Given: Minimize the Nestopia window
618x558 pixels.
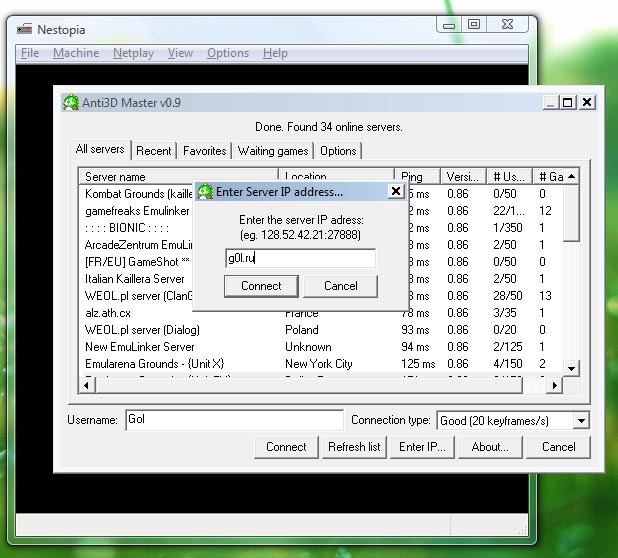Looking at the screenshot, I should point(449,25).
